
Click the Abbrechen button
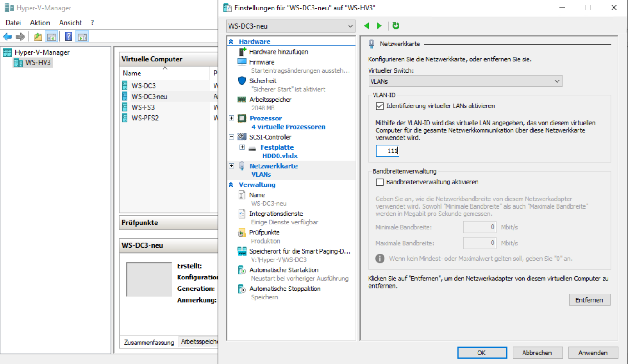coord(537,353)
